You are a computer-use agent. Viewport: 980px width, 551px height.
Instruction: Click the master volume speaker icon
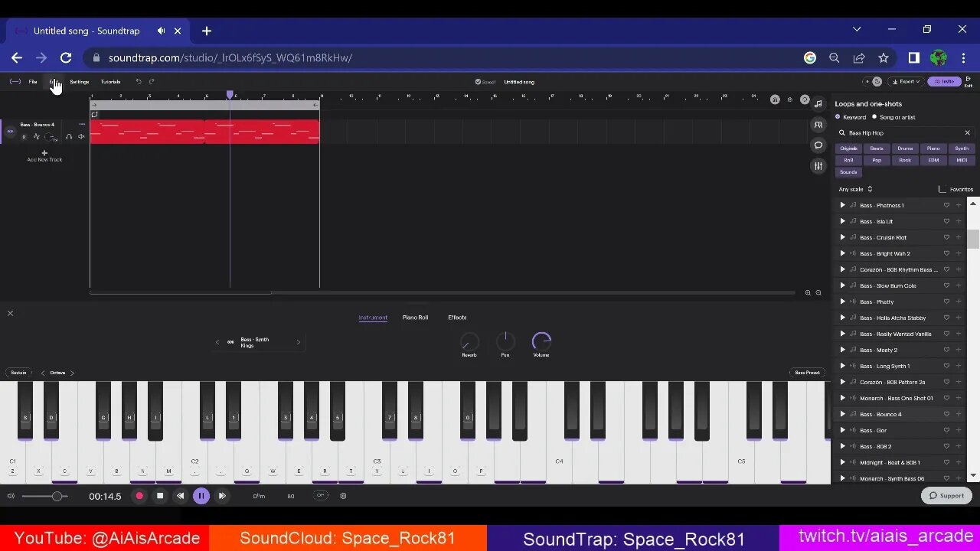pyautogui.click(x=11, y=496)
